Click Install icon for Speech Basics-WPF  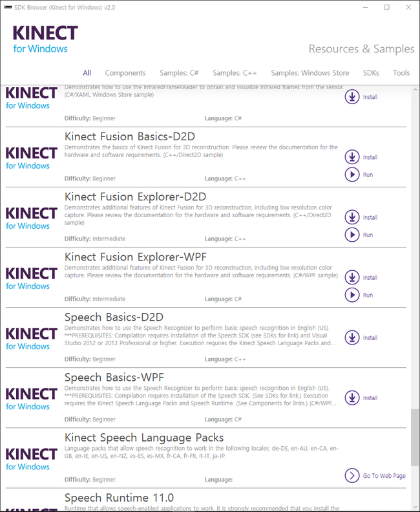[352, 398]
